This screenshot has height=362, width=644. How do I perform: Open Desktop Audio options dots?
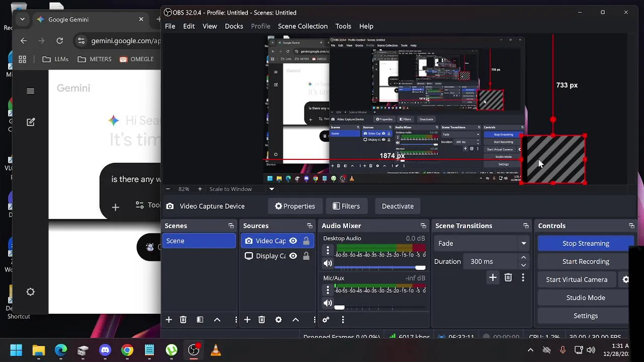coord(328,250)
